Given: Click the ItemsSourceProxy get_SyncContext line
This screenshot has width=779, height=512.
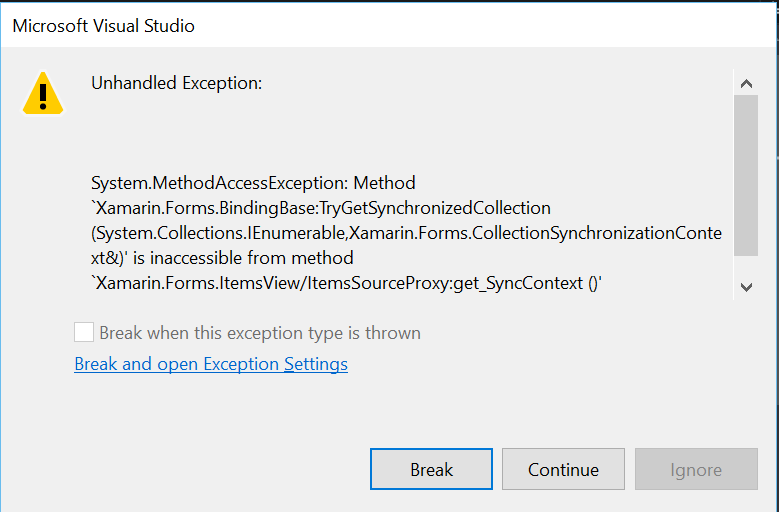Looking at the screenshot, I should coord(346,284).
